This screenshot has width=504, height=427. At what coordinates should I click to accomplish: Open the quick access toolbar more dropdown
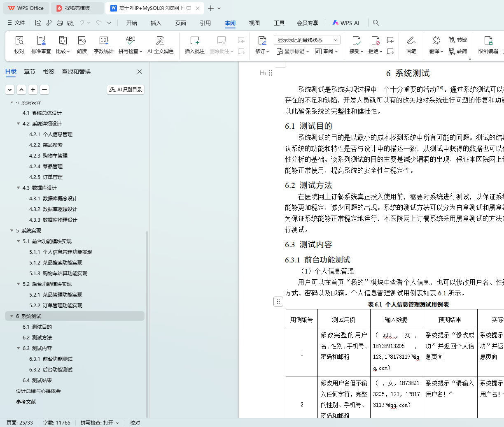(109, 23)
